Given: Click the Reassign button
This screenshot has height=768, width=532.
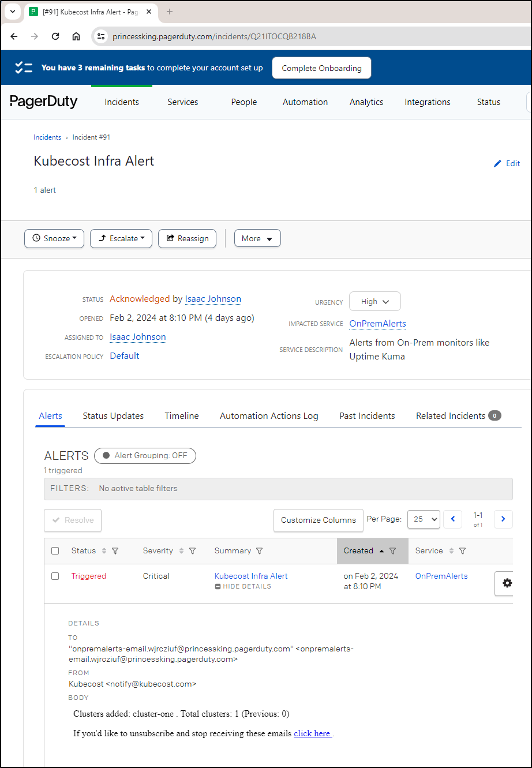Looking at the screenshot, I should 188,238.
